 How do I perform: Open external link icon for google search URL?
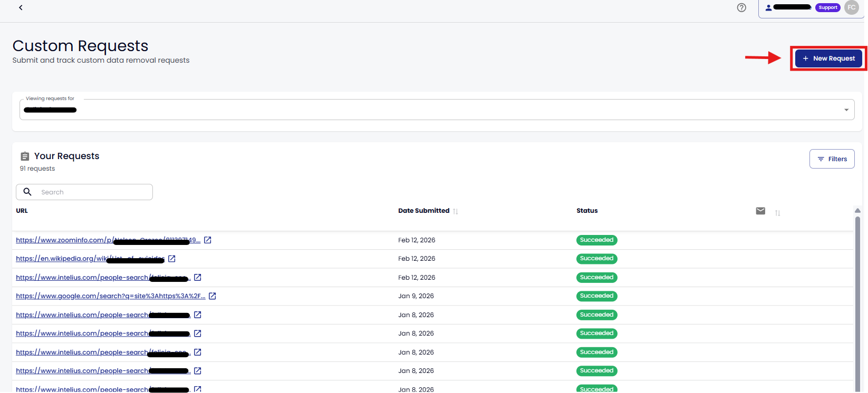[x=213, y=296]
